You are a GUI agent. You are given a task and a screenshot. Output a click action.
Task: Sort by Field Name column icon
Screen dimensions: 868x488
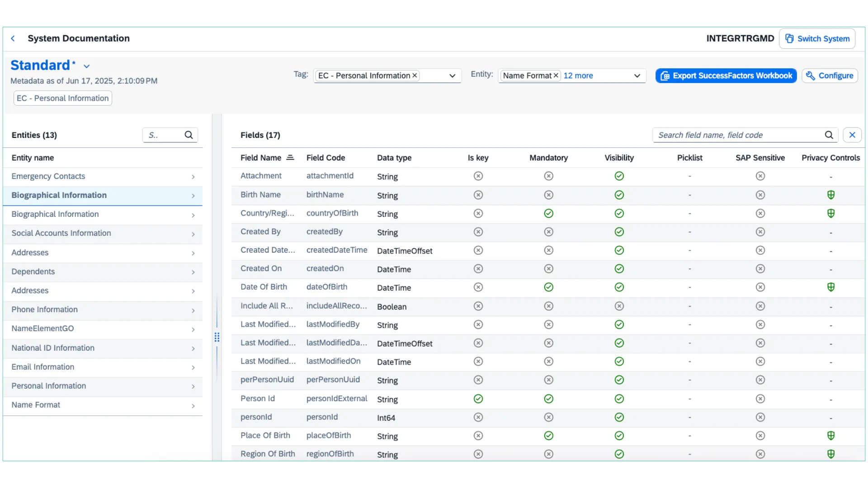tap(290, 157)
